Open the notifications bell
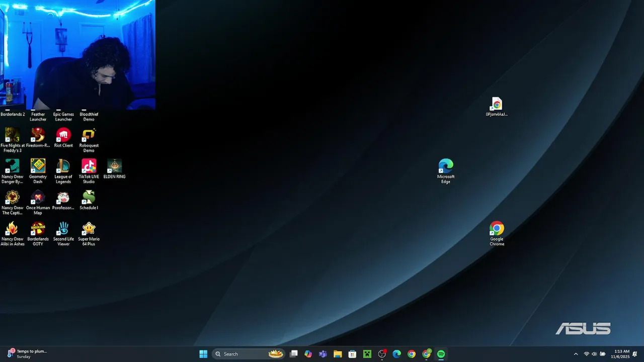This screenshot has height=362, width=644. 635,354
